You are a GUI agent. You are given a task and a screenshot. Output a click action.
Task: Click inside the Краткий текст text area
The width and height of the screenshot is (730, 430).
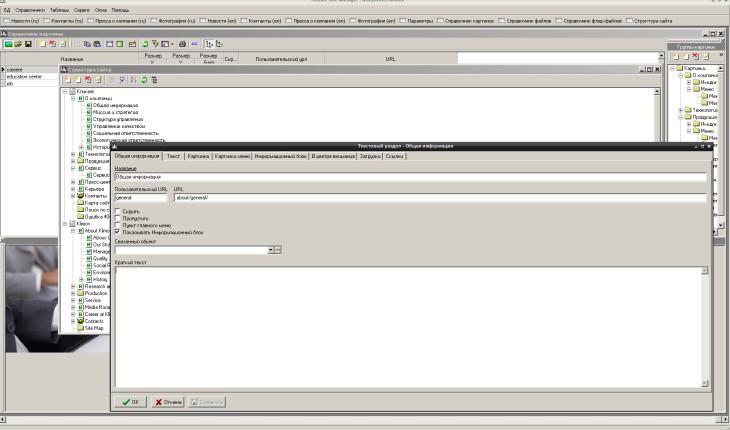408,327
